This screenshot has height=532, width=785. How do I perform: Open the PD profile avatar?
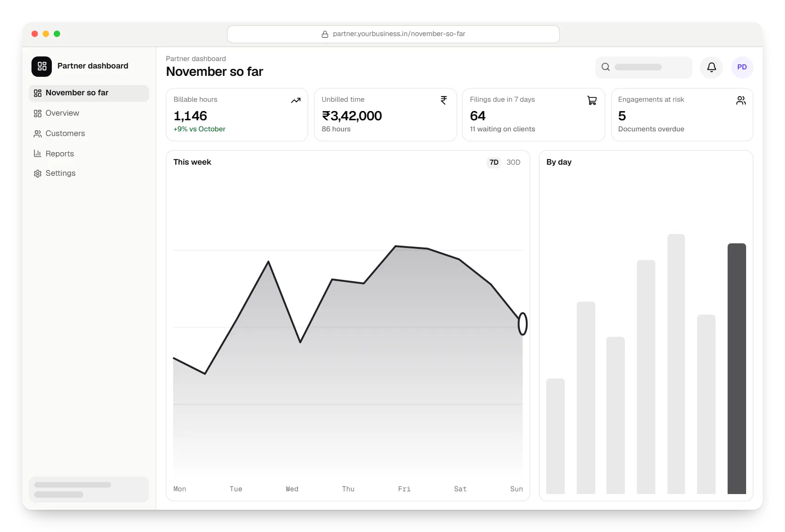click(x=742, y=67)
